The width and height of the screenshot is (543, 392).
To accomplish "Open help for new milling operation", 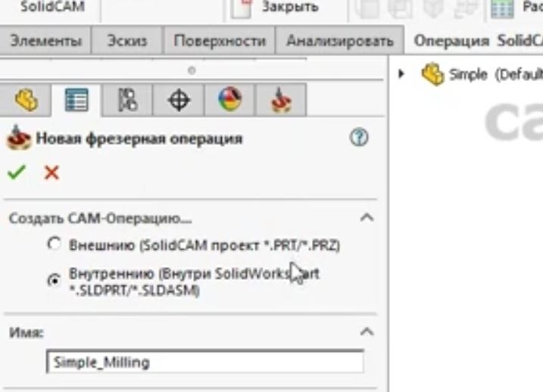I will 359,138.
